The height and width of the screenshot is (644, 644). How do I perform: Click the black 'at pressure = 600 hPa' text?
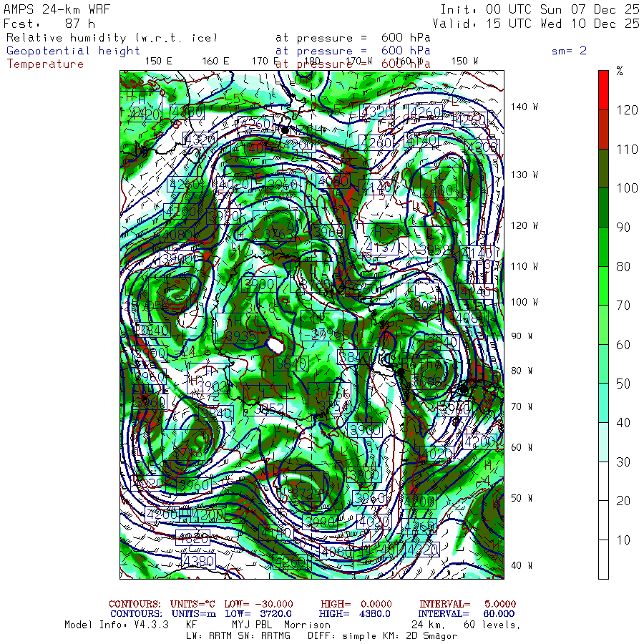[353, 38]
